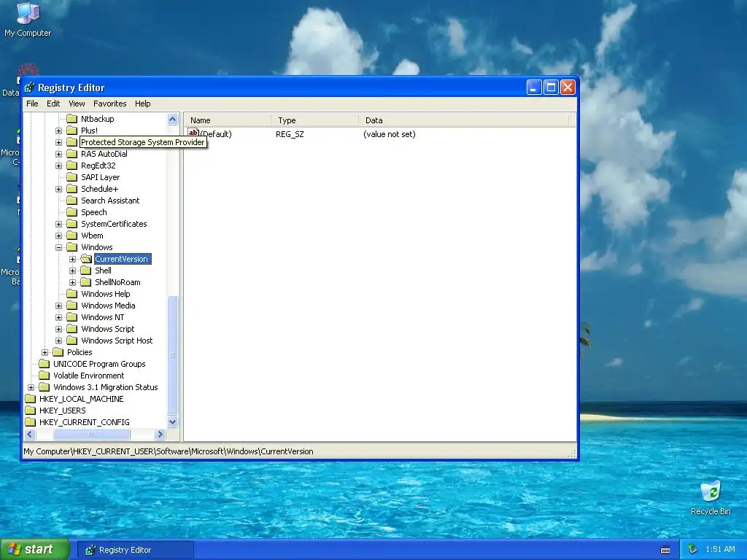Click the Registry Editor title bar icon
The width and height of the screenshot is (747, 560).
pos(29,87)
